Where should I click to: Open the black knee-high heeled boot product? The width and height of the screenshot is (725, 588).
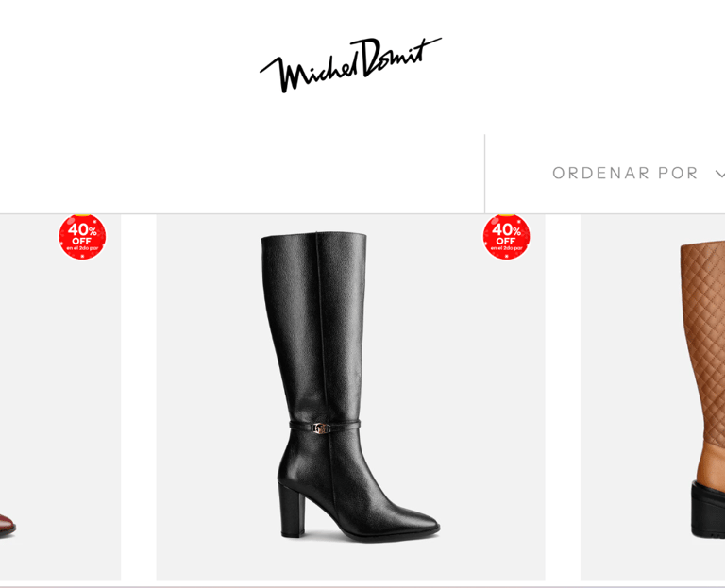[350, 397]
